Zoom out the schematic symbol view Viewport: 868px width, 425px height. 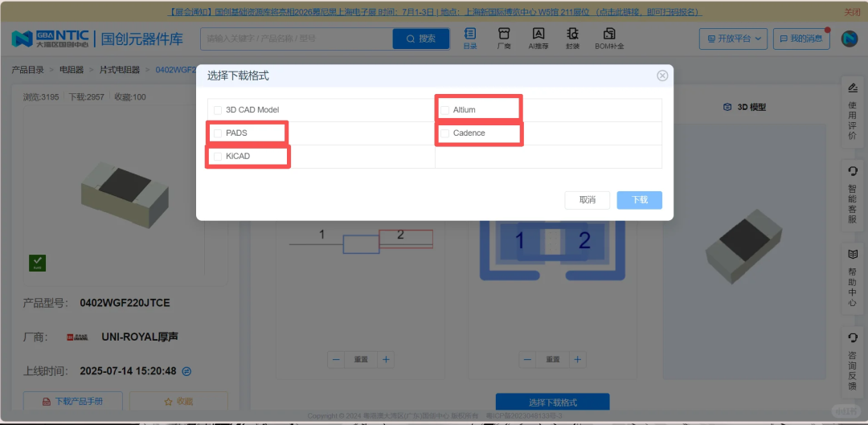click(336, 359)
